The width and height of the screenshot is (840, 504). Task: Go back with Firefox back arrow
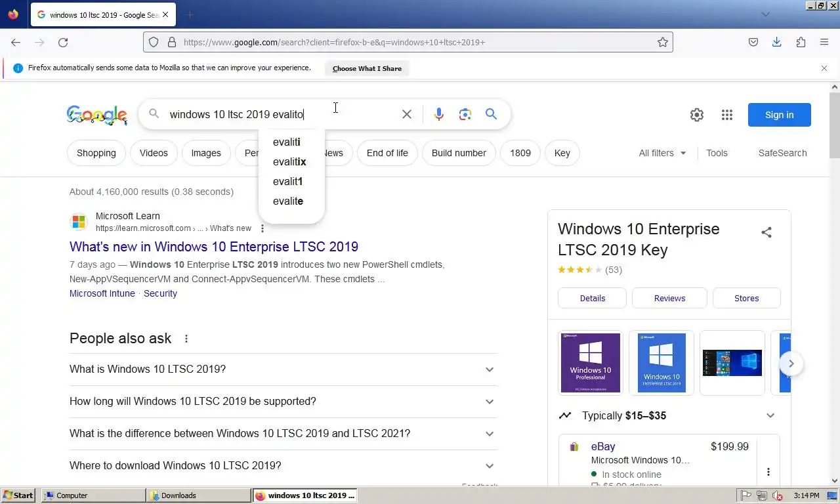(x=16, y=42)
